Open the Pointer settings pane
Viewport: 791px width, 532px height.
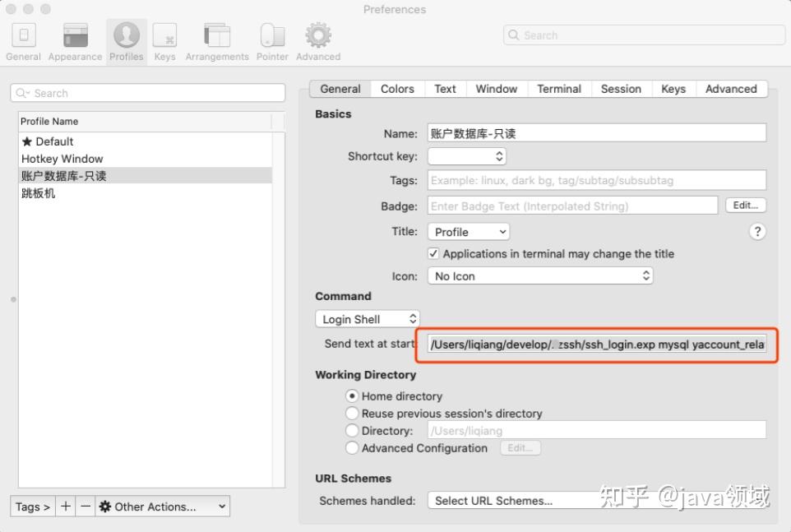[271, 37]
